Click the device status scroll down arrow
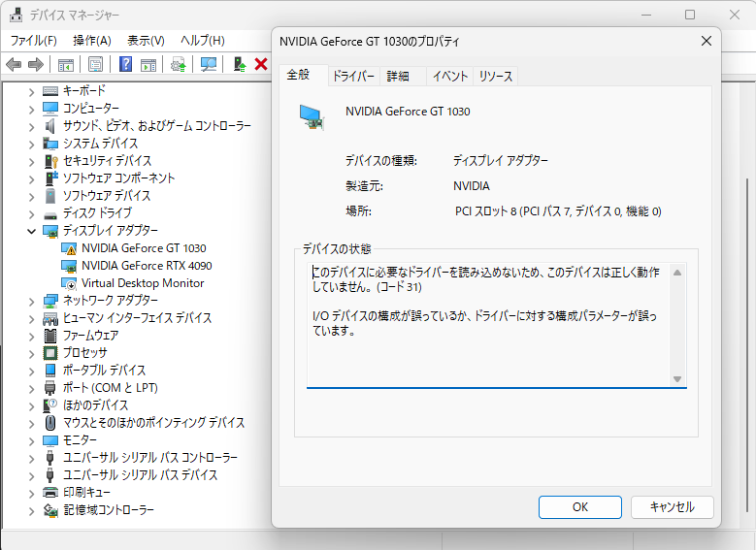Image resolution: width=756 pixels, height=550 pixels. tap(677, 379)
